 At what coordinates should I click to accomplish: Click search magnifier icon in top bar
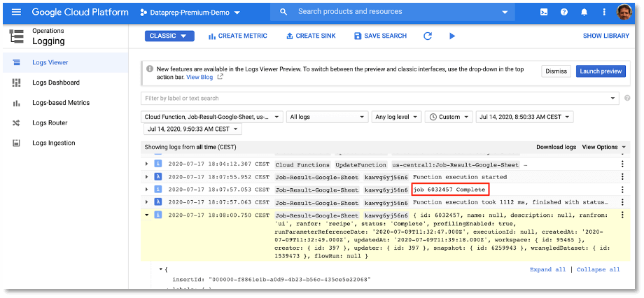(283, 12)
